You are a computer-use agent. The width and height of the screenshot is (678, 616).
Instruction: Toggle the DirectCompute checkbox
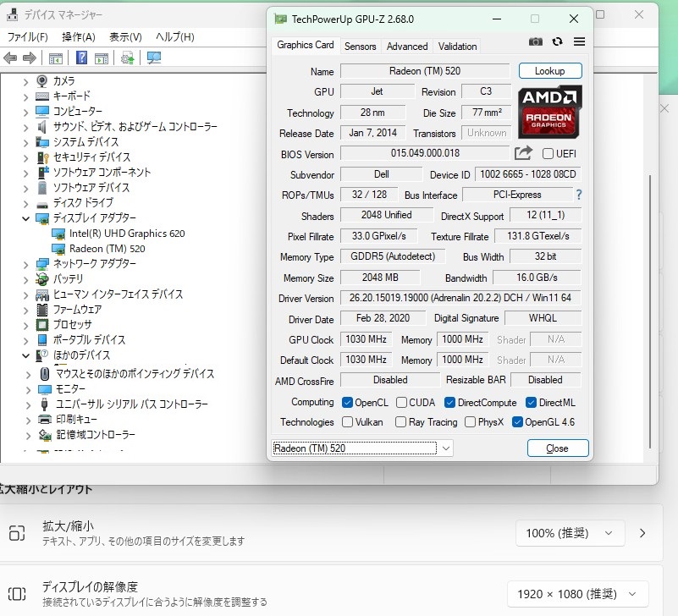coord(449,403)
